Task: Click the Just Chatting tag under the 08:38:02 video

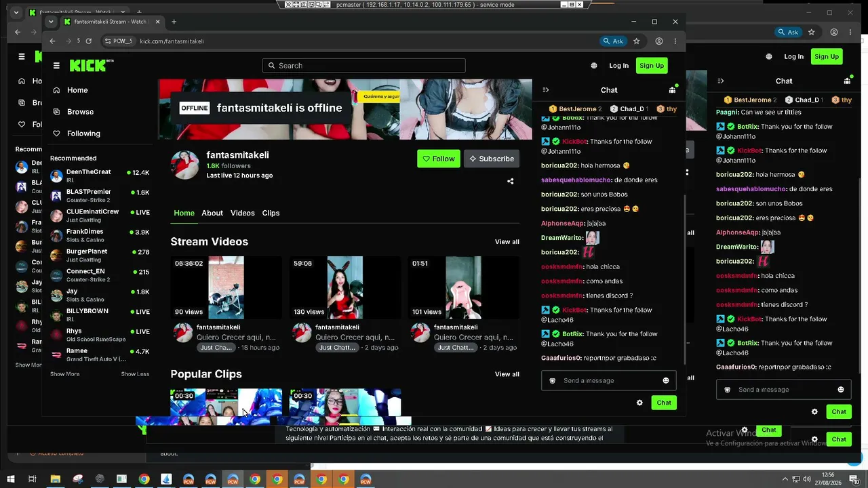Action: [217, 348]
